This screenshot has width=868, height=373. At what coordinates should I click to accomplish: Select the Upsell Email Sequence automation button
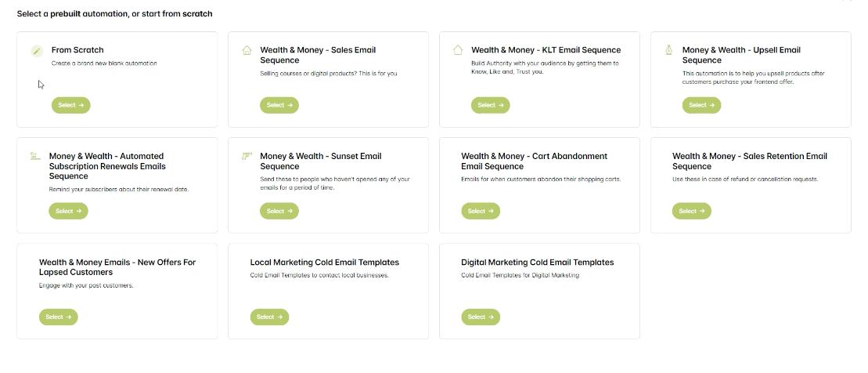pos(701,105)
